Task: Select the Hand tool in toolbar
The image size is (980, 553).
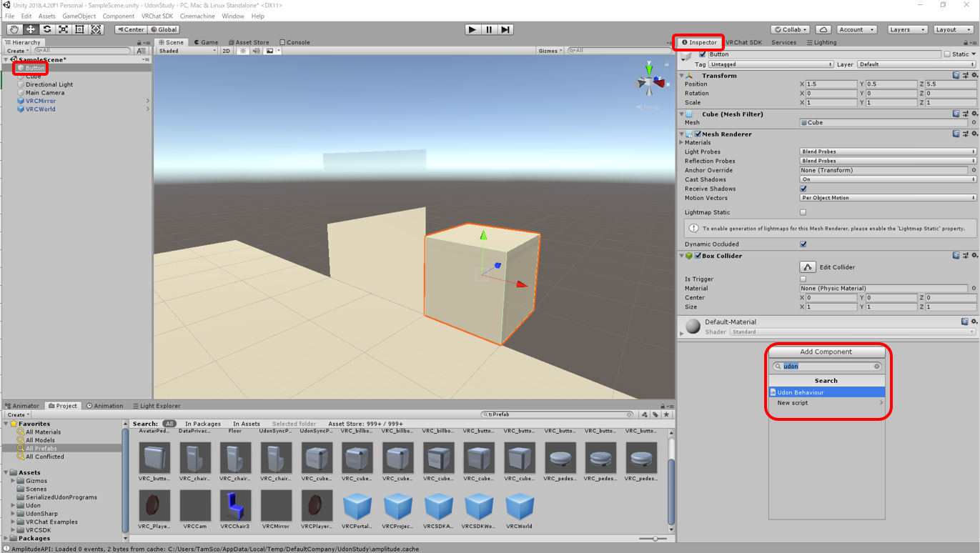Action: click(14, 29)
